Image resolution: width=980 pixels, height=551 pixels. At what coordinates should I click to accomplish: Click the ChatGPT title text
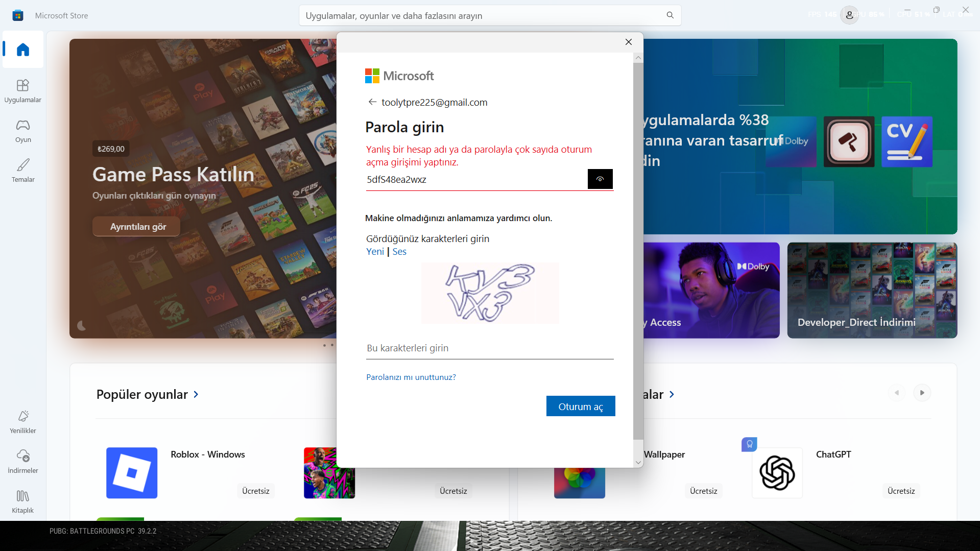pyautogui.click(x=833, y=454)
